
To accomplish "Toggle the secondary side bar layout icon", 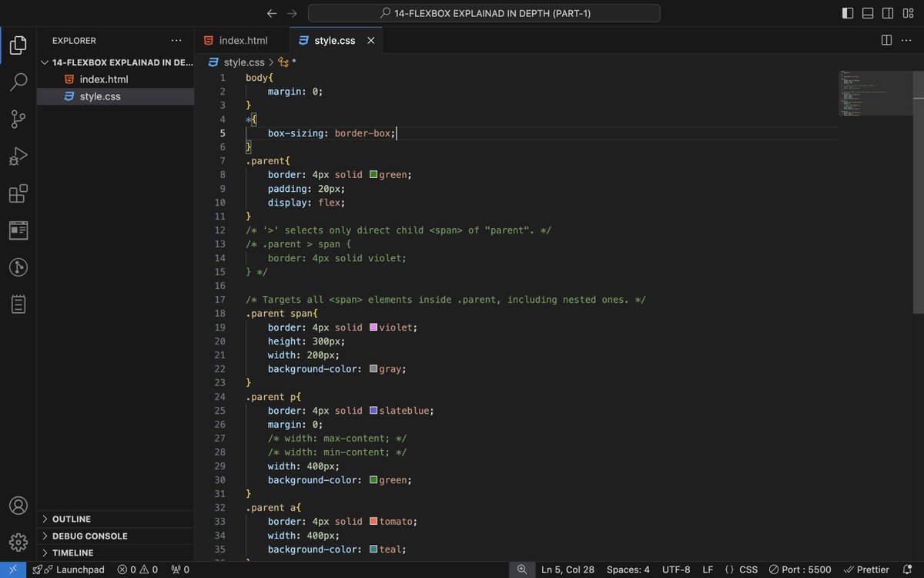I will pos(888,13).
